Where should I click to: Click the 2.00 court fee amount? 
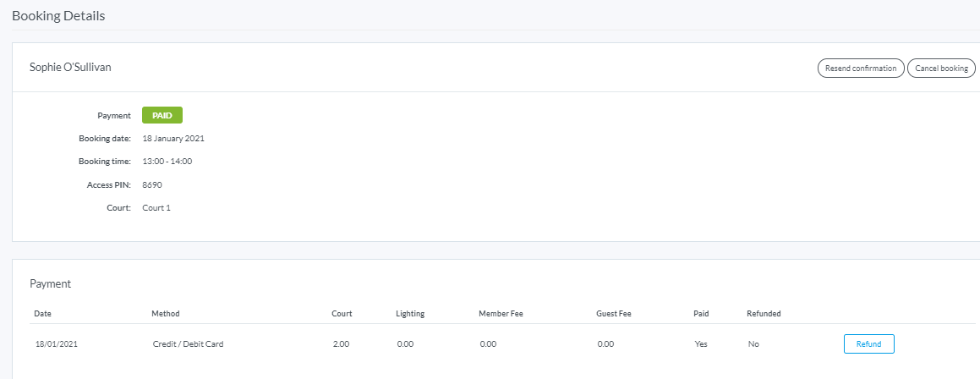341,344
